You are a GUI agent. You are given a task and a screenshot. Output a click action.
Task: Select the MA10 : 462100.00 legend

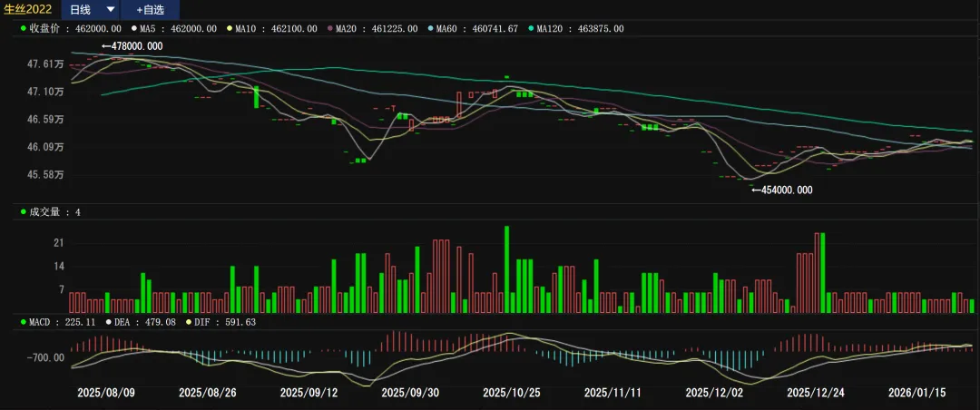click(x=272, y=29)
